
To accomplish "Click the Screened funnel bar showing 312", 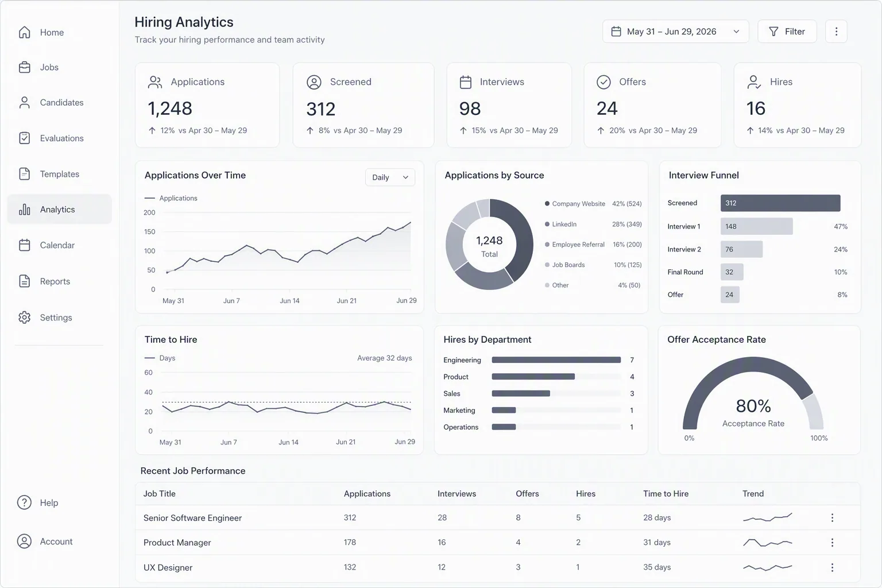I will pyautogui.click(x=780, y=203).
